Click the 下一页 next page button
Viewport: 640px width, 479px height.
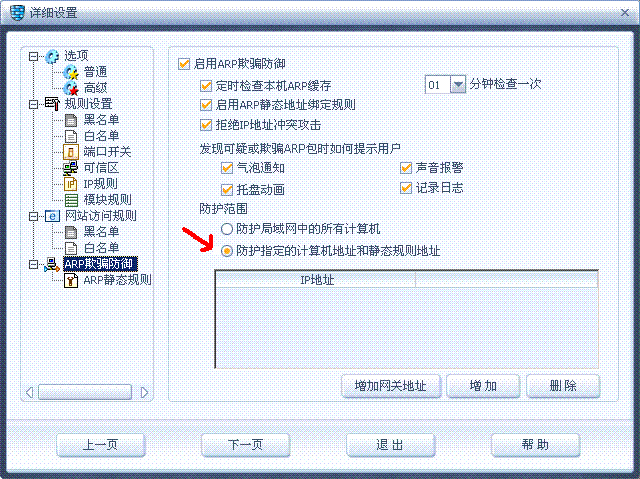pyautogui.click(x=245, y=445)
